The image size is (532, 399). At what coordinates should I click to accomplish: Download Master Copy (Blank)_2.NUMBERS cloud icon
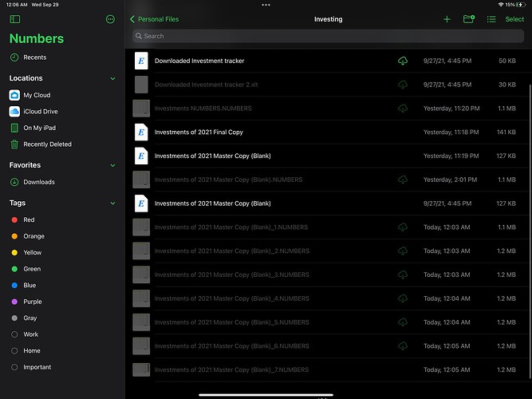(x=403, y=251)
